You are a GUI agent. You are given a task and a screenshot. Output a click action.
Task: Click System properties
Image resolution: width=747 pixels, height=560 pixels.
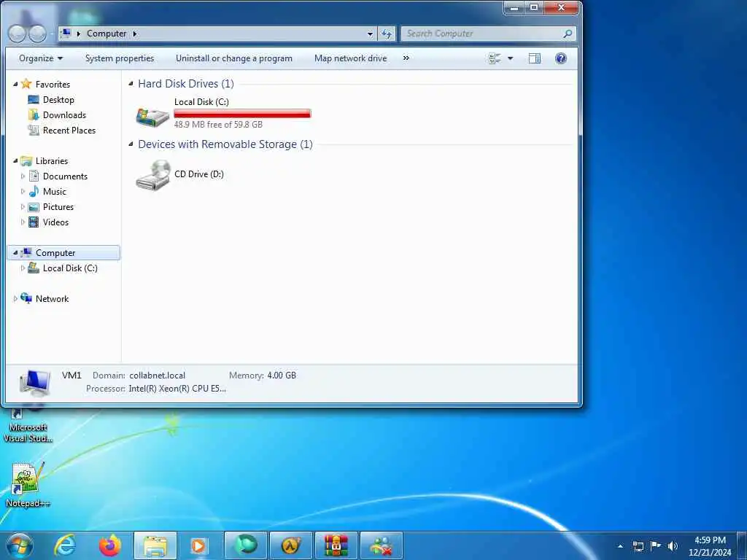click(120, 58)
